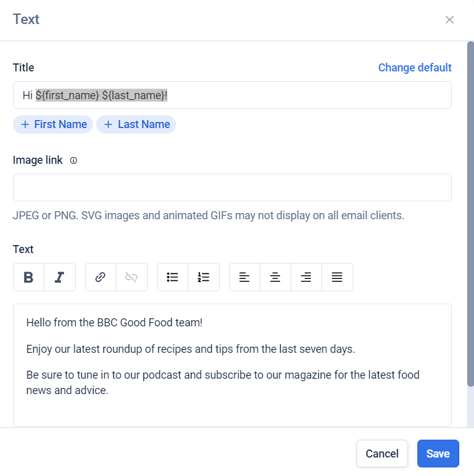Create a bulleted list
The width and height of the screenshot is (474, 476).
click(x=172, y=277)
